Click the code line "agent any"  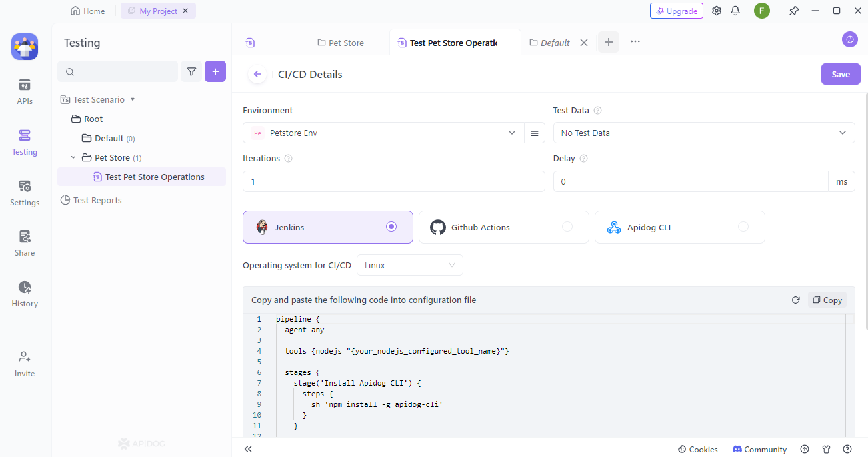(x=304, y=330)
